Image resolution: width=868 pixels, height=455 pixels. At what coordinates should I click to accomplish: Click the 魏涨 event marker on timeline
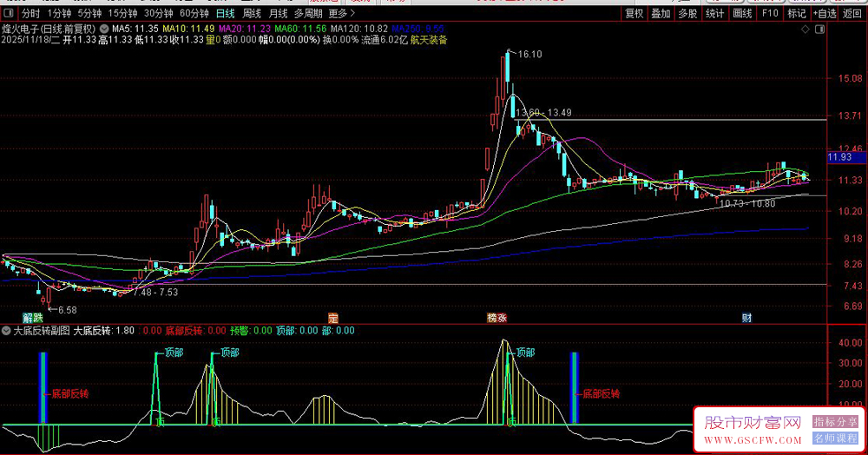[497, 318]
